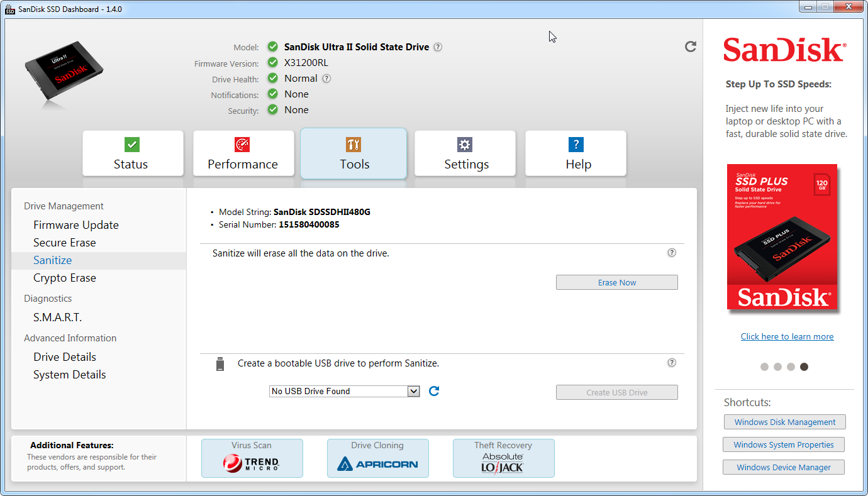Click the USB drive icon
This screenshot has width=868, height=496.
(220, 364)
